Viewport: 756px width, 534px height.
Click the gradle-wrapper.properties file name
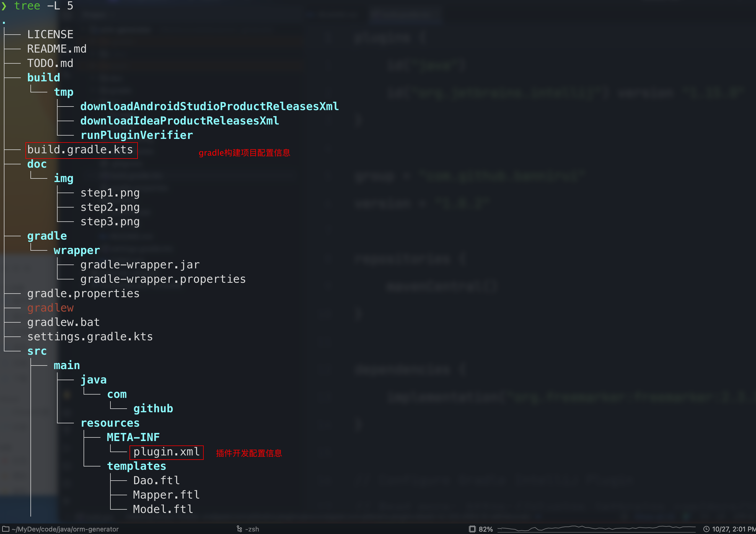tap(163, 279)
